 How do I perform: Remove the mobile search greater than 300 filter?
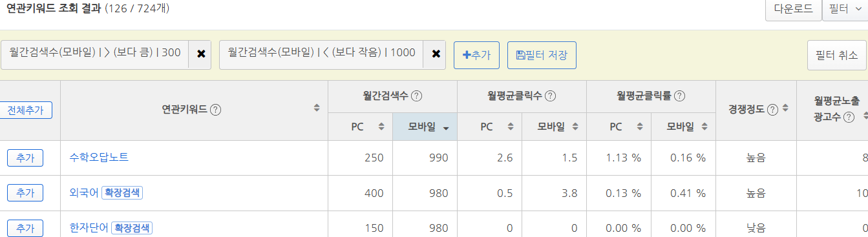200,54
